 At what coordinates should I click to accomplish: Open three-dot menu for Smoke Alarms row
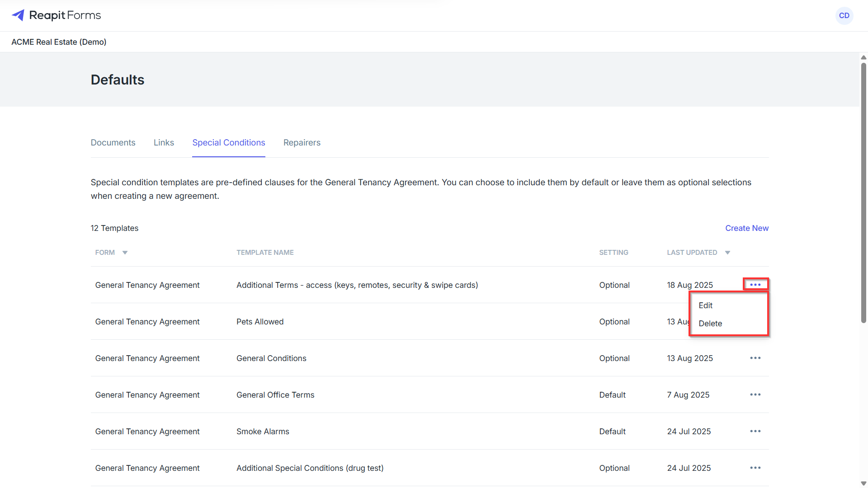tap(755, 431)
